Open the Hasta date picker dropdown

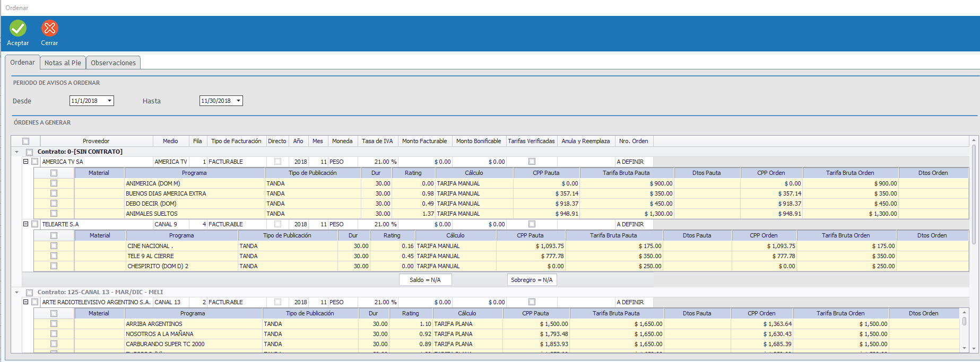pyautogui.click(x=238, y=101)
